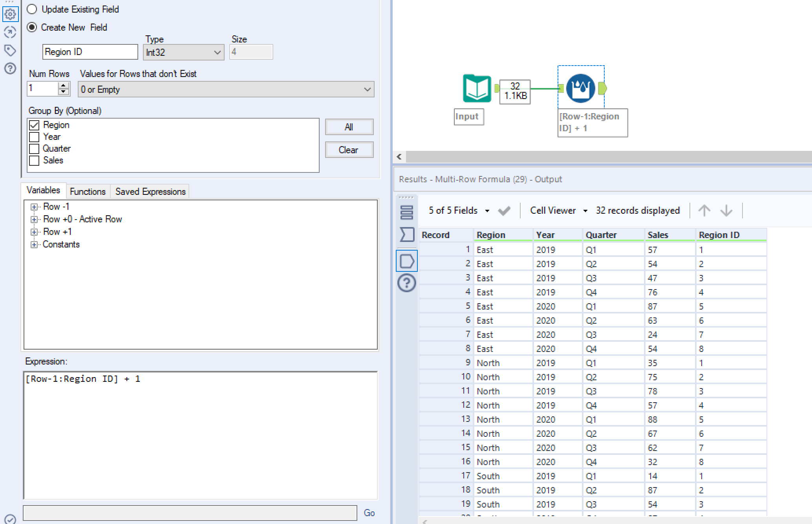Click the annotation tag icon in sidebar

(10, 50)
